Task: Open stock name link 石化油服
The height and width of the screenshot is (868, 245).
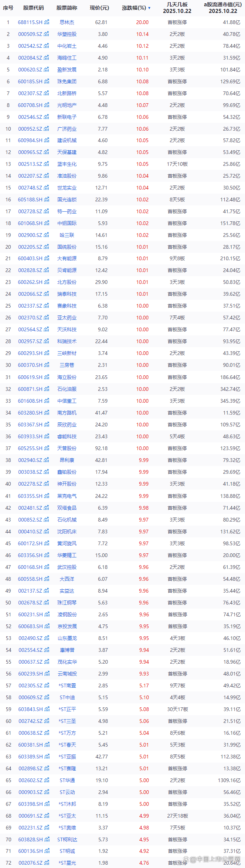Action: pyautogui.click(x=67, y=389)
